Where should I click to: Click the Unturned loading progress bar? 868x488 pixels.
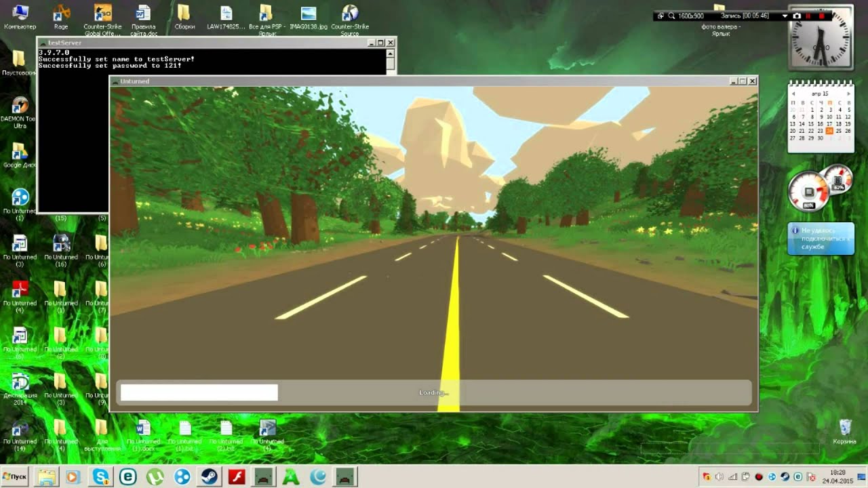click(434, 392)
